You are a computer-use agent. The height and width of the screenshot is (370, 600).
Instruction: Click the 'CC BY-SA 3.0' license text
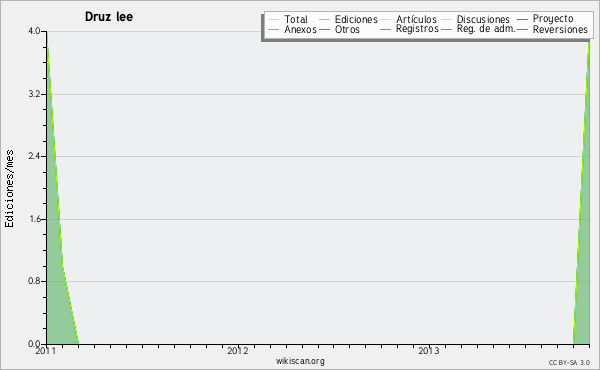click(569, 363)
